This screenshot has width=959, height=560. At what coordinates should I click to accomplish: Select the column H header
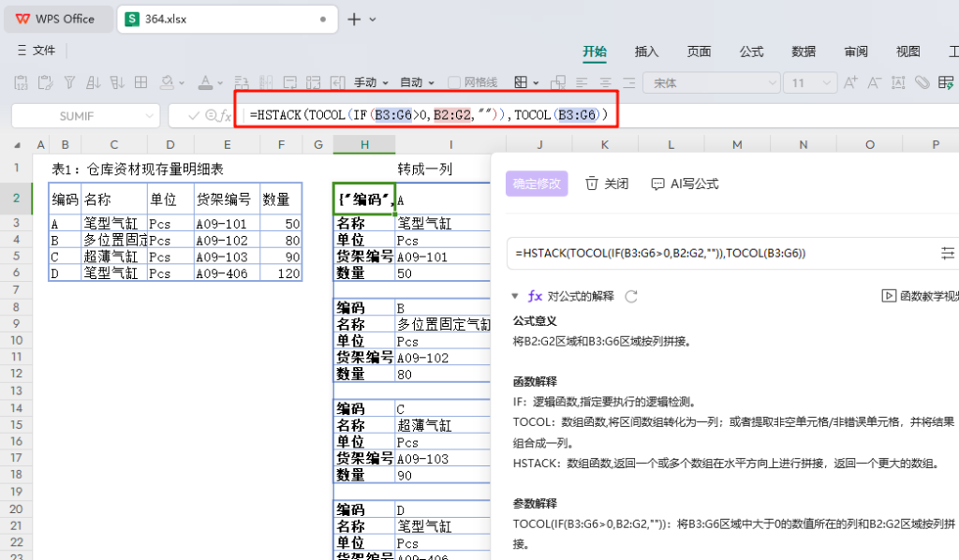364,144
